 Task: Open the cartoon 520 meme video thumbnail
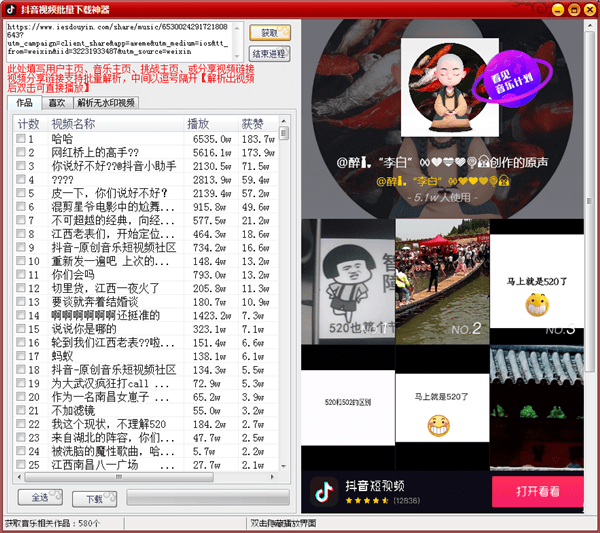pos(348,282)
